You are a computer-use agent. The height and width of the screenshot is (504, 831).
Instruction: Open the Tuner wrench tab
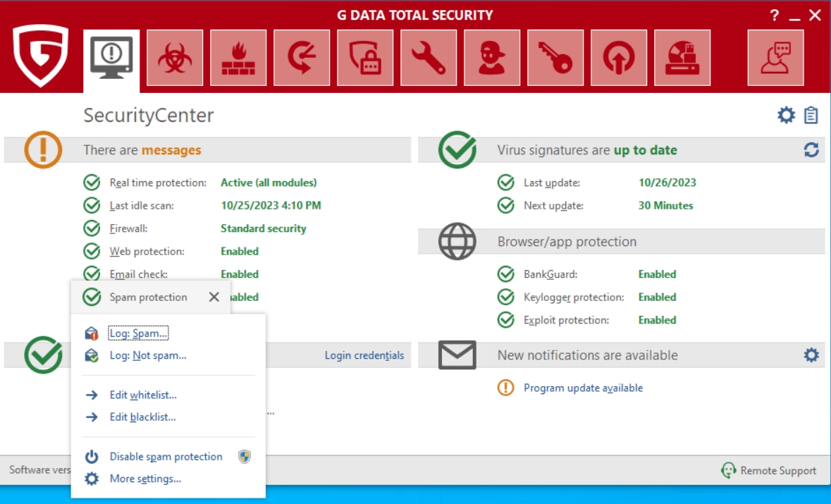click(429, 58)
